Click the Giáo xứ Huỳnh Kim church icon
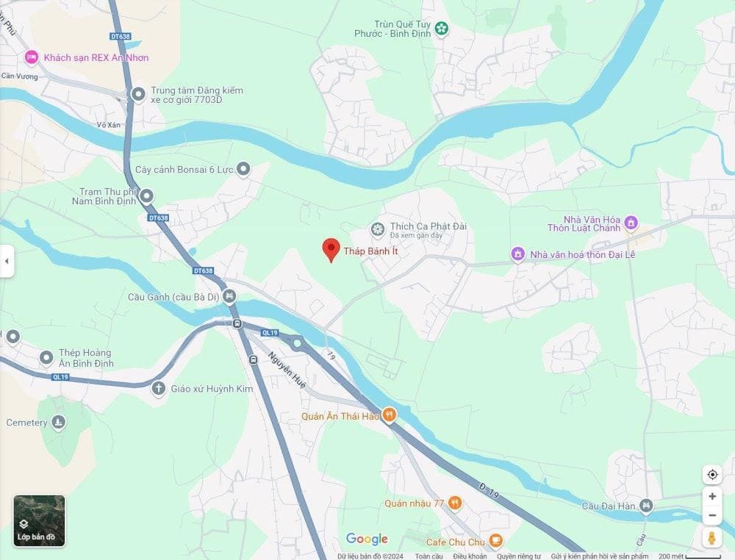 click(x=159, y=389)
